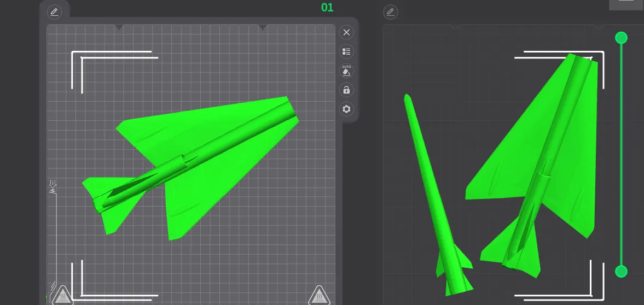
Task: Open plate settings gear icon
Action: [347, 109]
